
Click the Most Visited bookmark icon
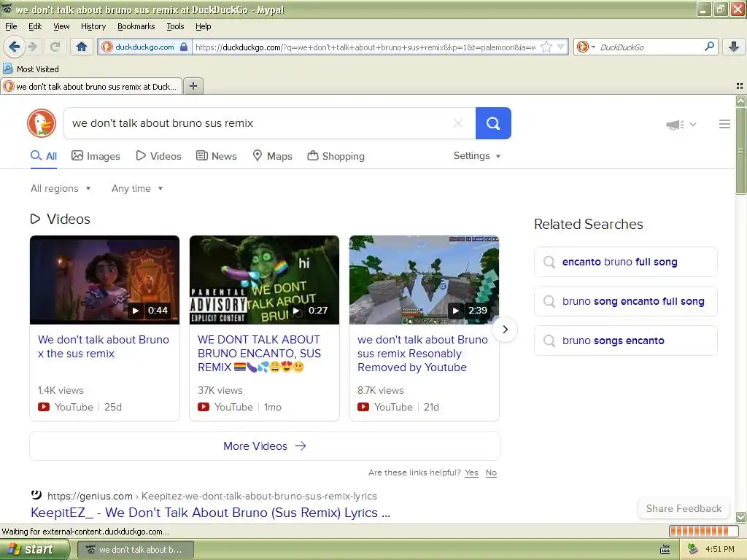[7, 69]
